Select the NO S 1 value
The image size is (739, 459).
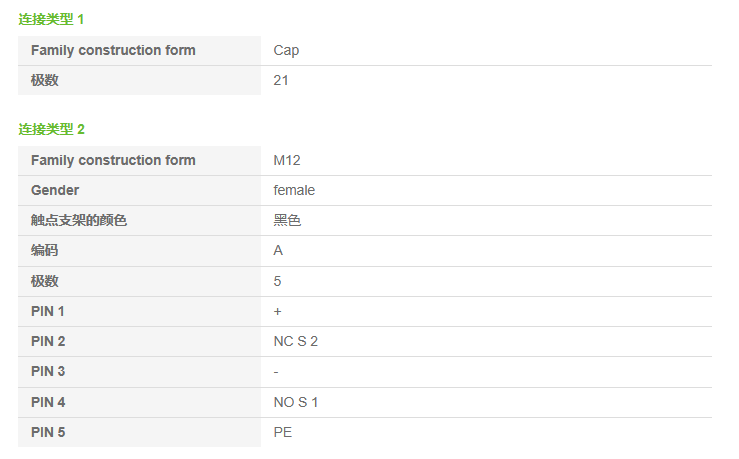point(296,402)
